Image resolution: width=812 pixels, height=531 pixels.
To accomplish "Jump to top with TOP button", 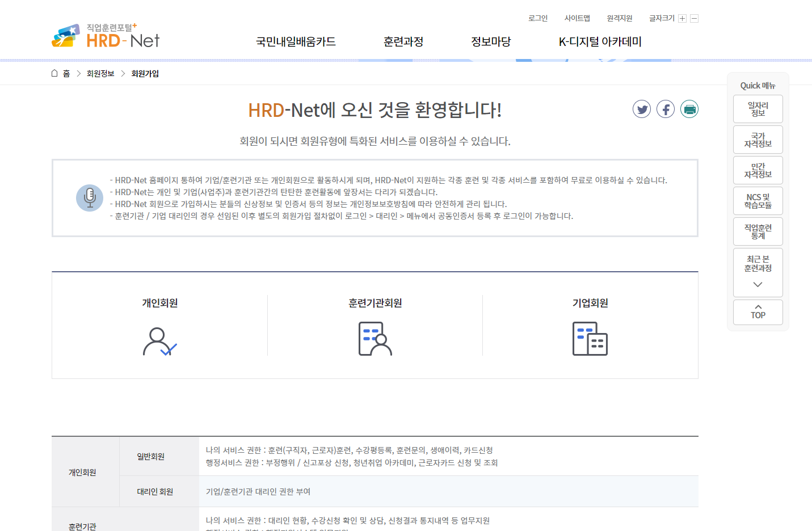I will (758, 312).
